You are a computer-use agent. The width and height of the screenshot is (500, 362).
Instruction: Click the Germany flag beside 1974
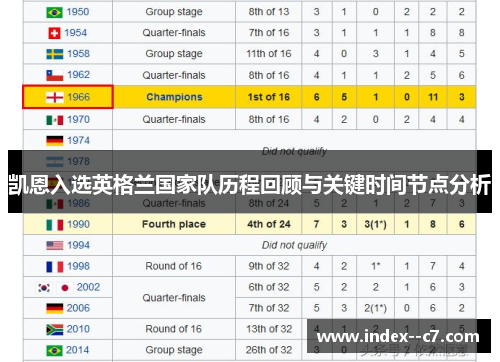[54, 141]
